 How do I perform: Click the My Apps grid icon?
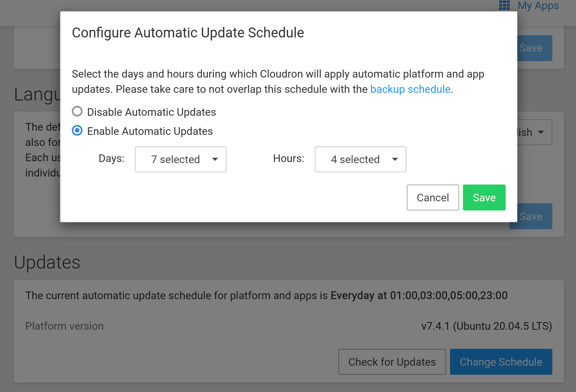coord(504,5)
